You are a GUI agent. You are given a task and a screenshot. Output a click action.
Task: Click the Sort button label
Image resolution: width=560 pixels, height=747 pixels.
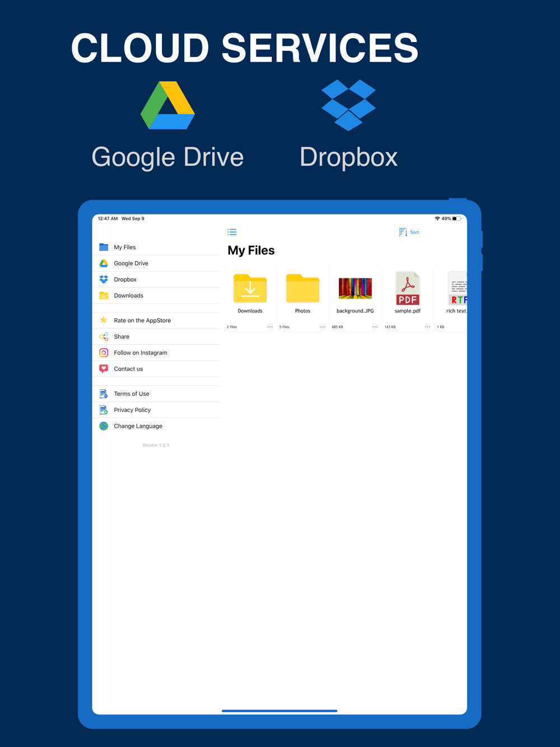tap(414, 232)
